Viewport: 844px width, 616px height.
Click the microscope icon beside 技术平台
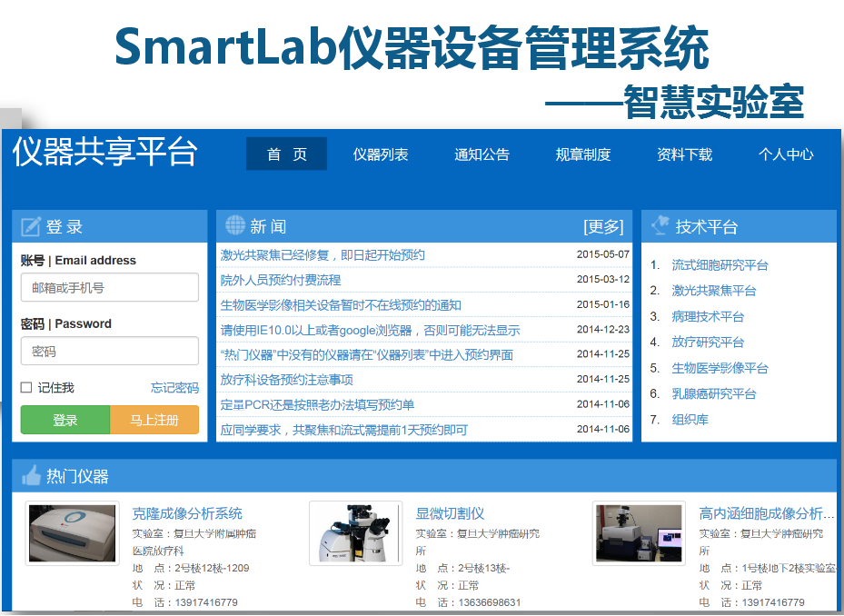pos(660,225)
